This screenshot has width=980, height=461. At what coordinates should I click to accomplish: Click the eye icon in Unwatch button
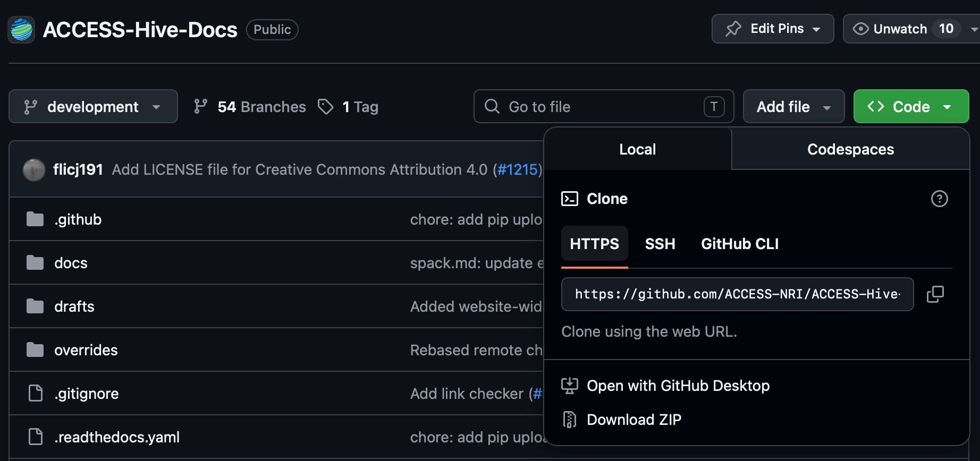click(x=860, y=29)
